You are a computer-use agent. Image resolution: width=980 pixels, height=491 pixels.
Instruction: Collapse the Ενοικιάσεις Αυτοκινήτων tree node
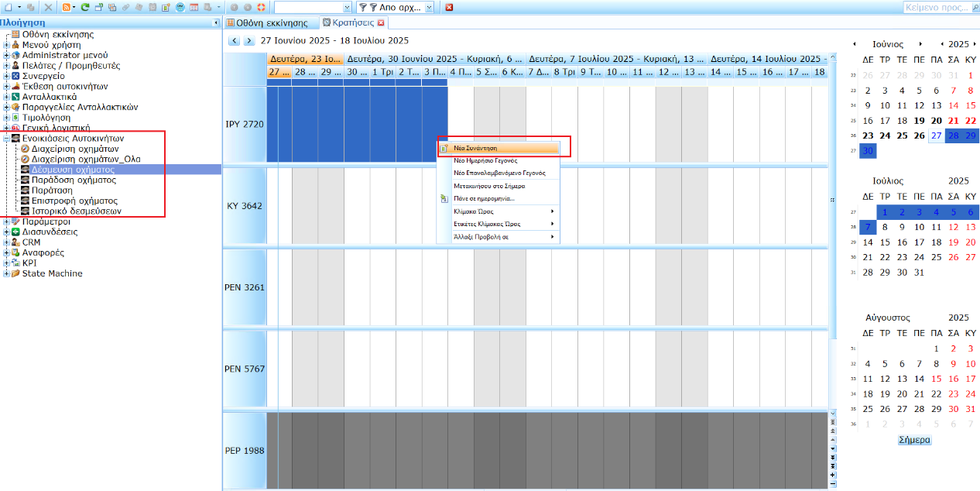pyautogui.click(x=6, y=138)
